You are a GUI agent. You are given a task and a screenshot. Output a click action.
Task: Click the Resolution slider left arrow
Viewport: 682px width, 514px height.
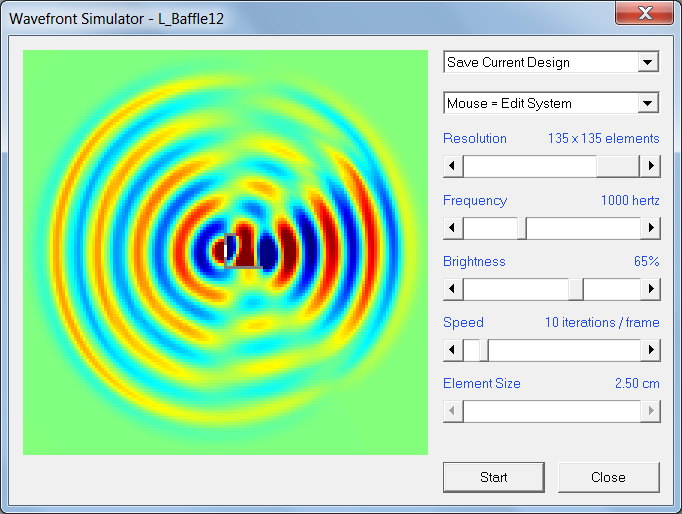(452, 166)
